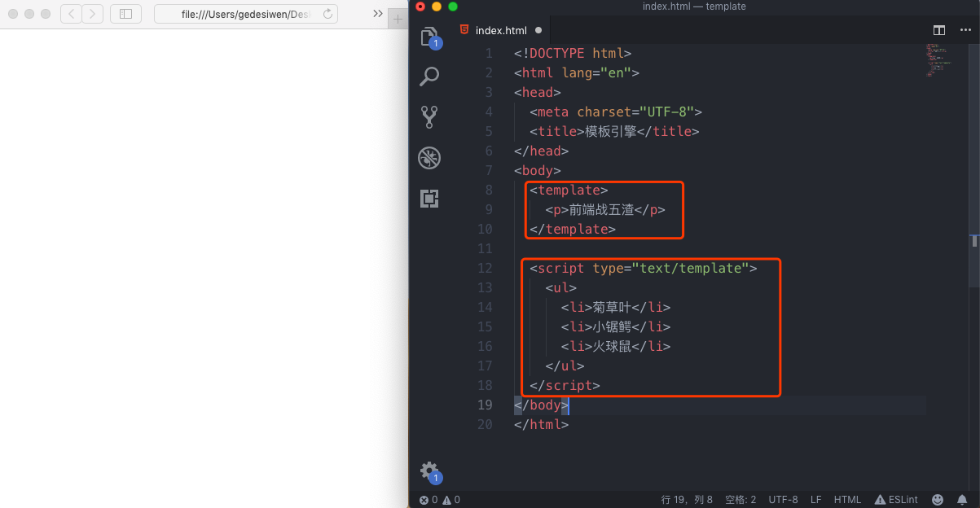
Task: Open the editor More Actions menu
Action: (965, 30)
